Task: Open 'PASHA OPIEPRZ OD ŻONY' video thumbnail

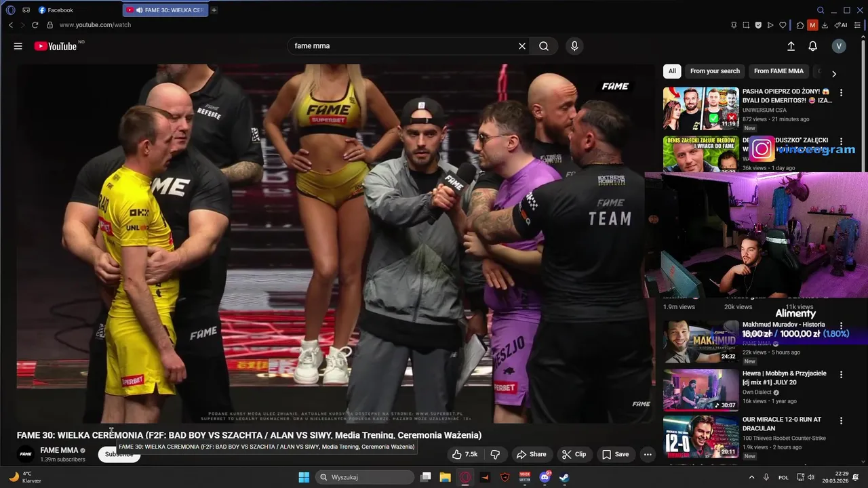Action: 701,108
